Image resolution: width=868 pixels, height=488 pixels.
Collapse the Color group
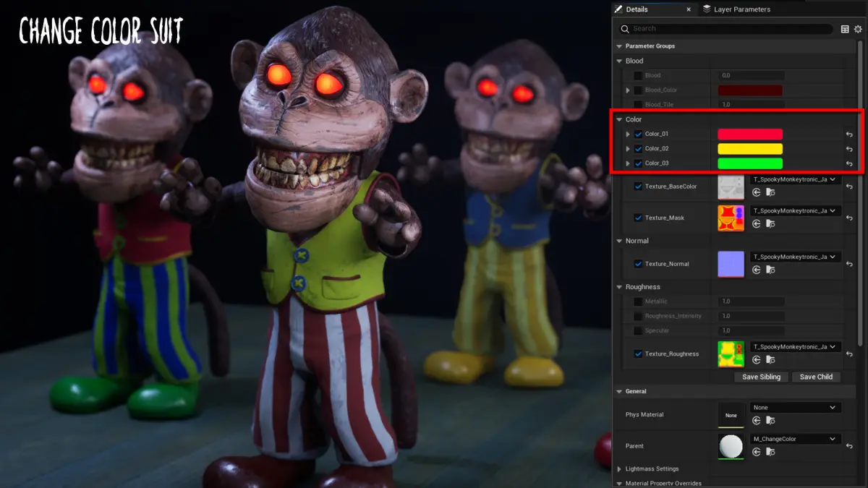(x=619, y=119)
